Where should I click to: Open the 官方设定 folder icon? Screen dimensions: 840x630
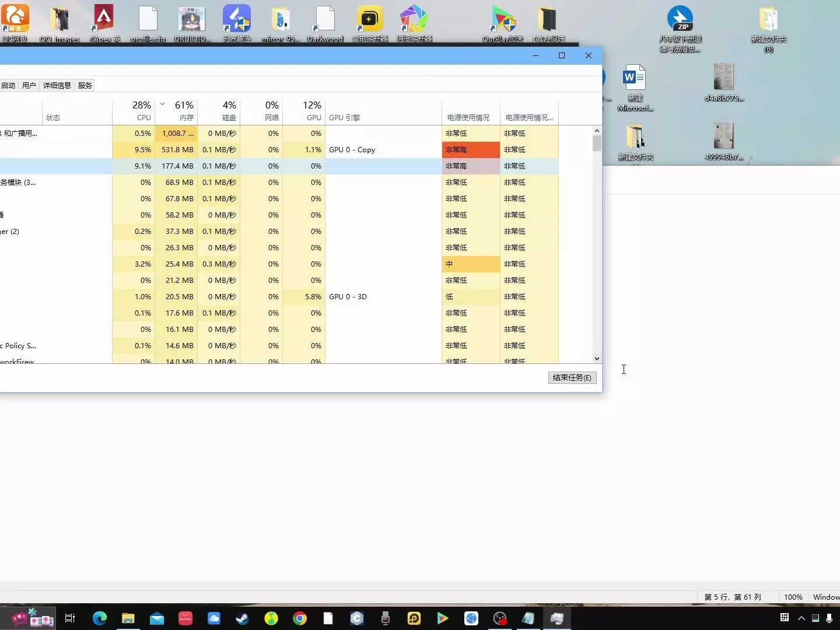point(548,23)
